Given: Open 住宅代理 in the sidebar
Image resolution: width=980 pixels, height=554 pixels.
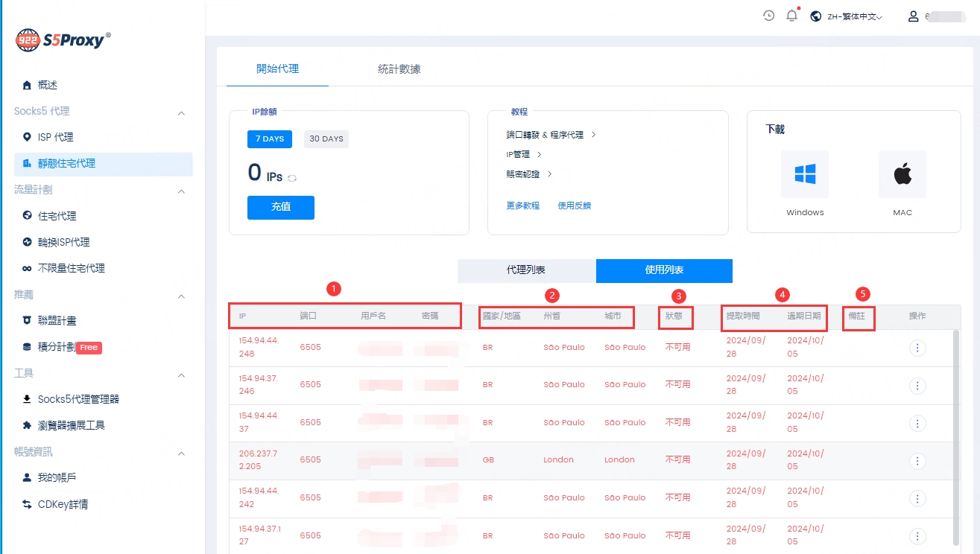Looking at the screenshot, I should pyautogui.click(x=57, y=216).
